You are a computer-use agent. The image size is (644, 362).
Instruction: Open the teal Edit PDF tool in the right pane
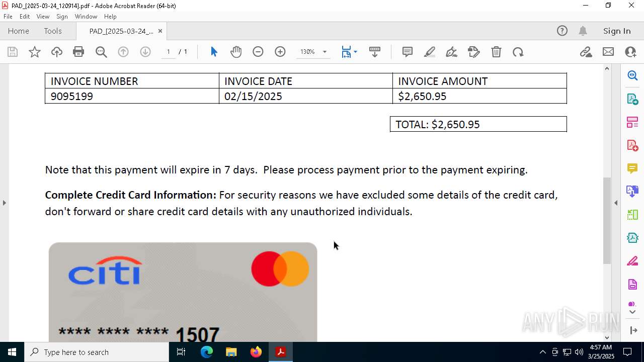pos(632,238)
